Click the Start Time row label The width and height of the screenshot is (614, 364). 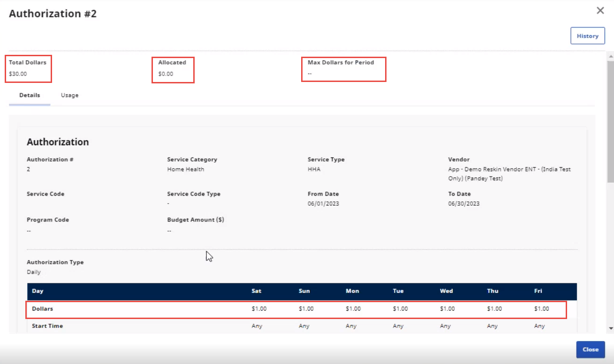(47, 326)
